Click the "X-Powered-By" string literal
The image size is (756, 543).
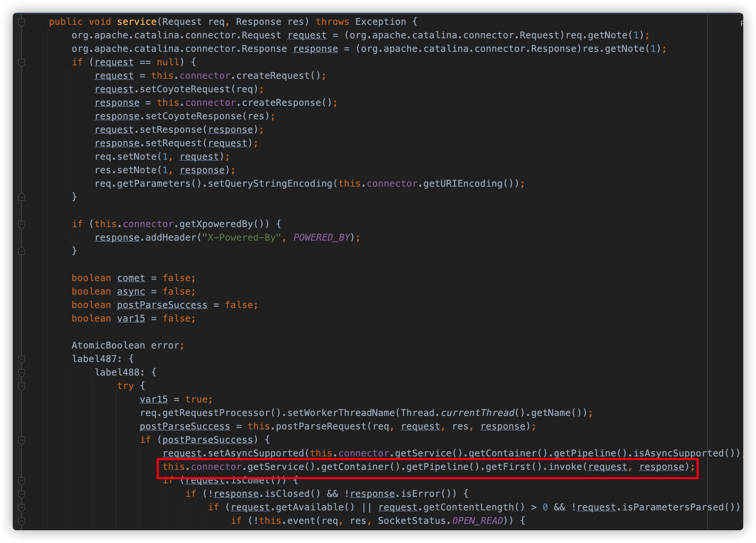(x=241, y=237)
